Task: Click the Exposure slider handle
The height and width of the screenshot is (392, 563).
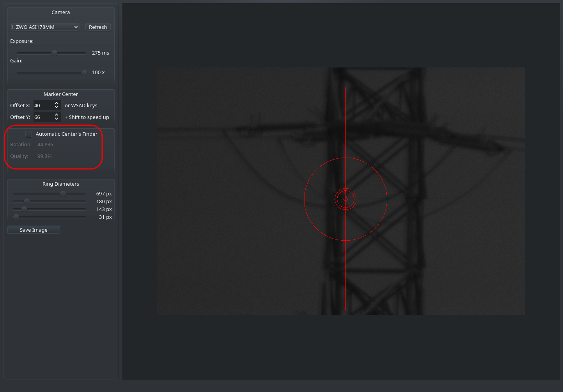Action: pos(55,53)
